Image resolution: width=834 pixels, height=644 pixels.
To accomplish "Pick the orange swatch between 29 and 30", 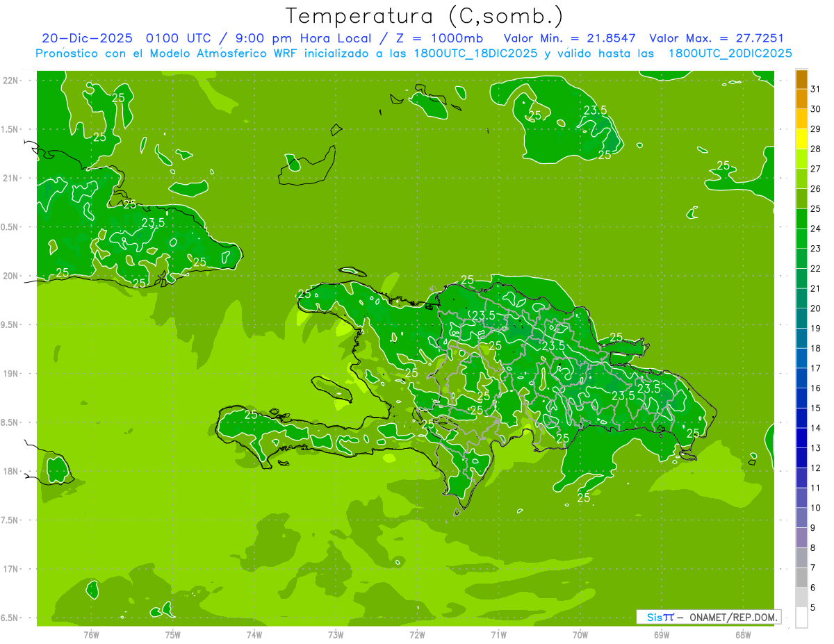I will (801, 119).
